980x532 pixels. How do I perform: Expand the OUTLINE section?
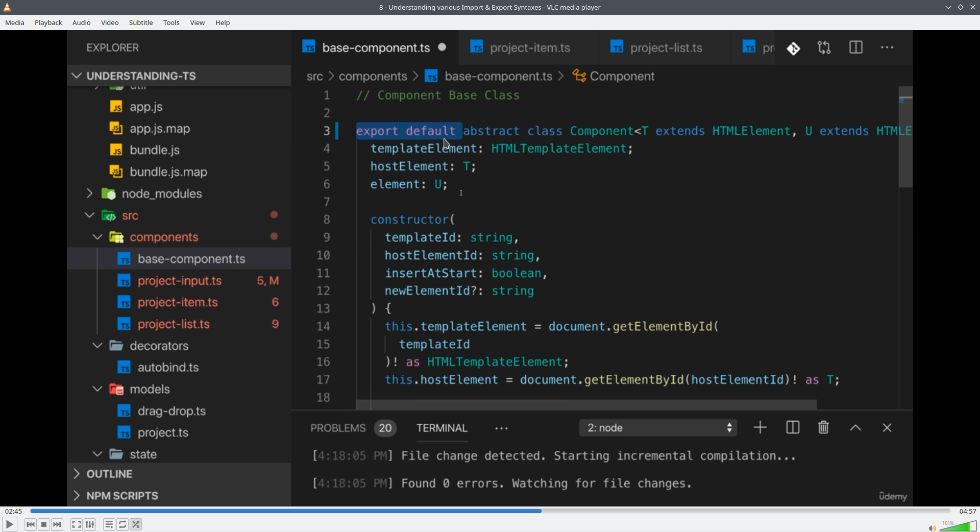[179, 474]
